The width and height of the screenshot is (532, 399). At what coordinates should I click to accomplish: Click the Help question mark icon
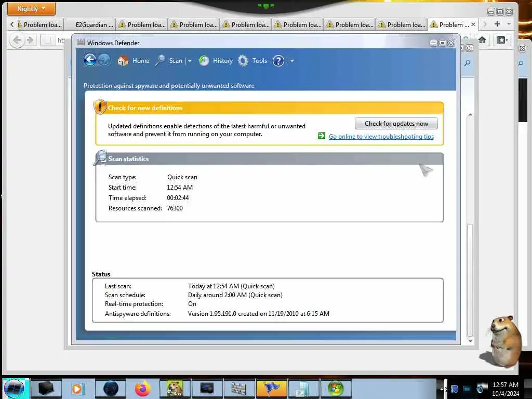tap(278, 61)
